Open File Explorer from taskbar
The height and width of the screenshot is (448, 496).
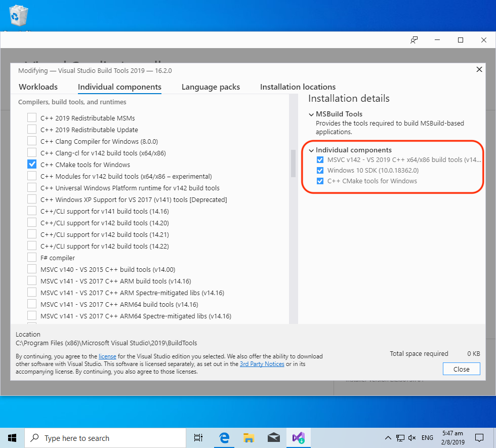click(x=249, y=438)
